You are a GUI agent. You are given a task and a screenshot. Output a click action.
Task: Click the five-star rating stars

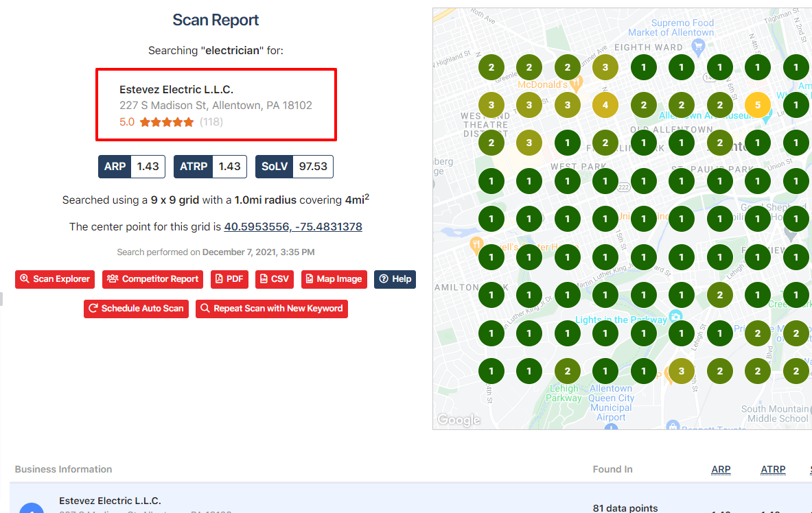(x=167, y=122)
